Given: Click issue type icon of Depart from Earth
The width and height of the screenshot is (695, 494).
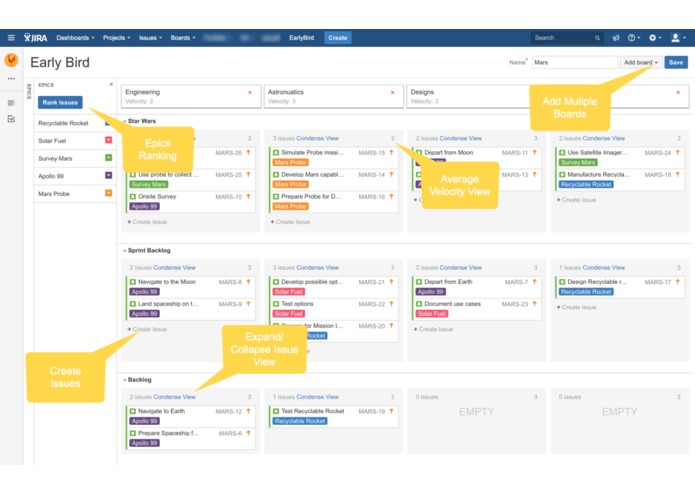Looking at the screenshot, I should (419, 282).
